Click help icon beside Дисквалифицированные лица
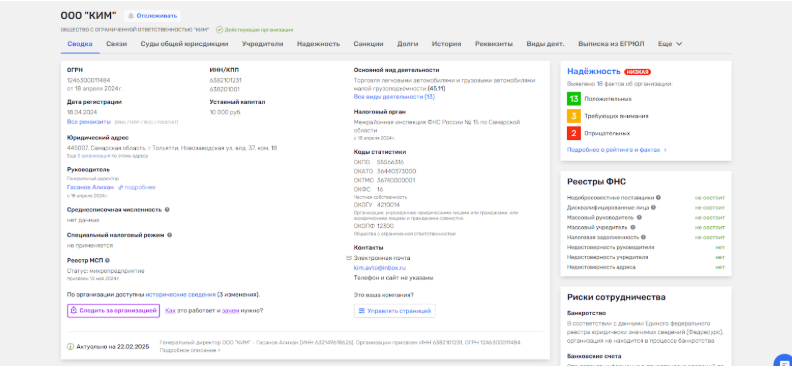Screen dimensions: 792x372 (654, 207)
